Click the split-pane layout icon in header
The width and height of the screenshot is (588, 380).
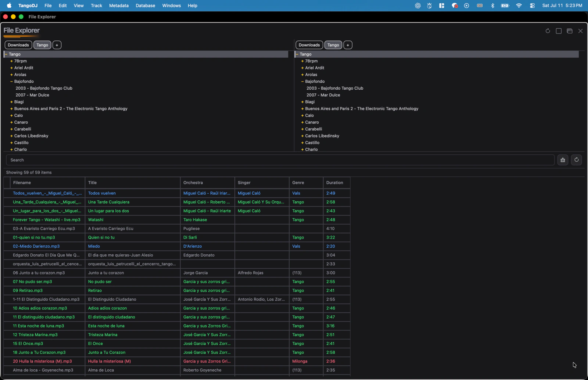point(570,31)
